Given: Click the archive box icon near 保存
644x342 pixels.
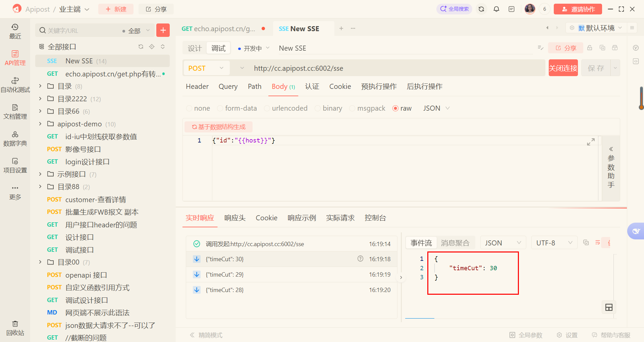Looking at the screenshot, I should tap(615, 48).
